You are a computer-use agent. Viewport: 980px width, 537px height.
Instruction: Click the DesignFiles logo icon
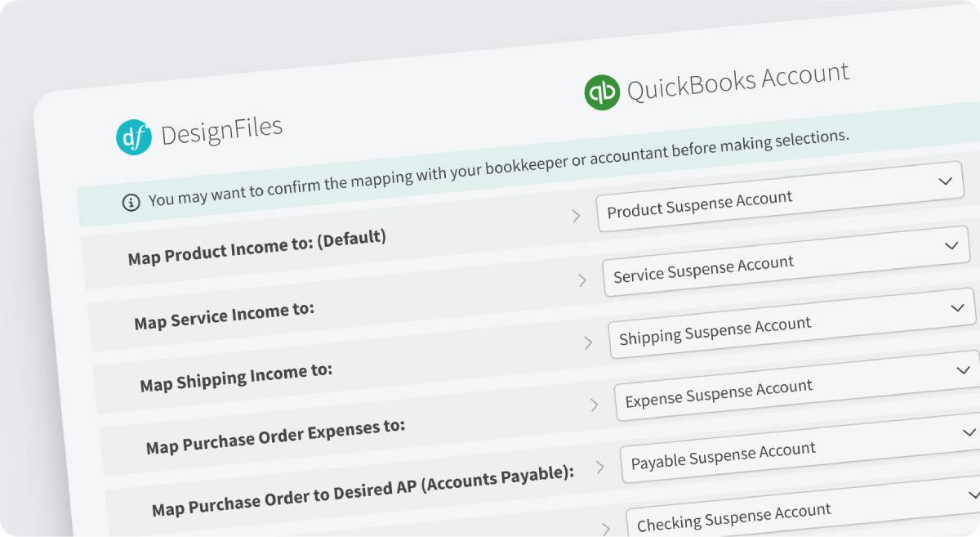pos(134,137)
